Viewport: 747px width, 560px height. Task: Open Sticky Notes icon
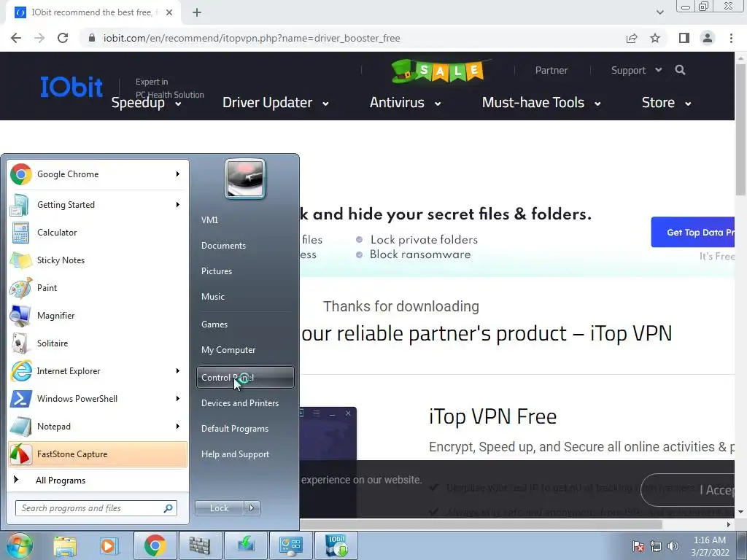tap(21, 260)
